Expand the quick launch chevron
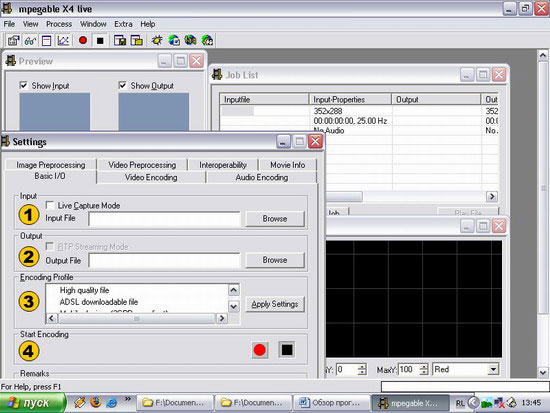 click(127, 399)
